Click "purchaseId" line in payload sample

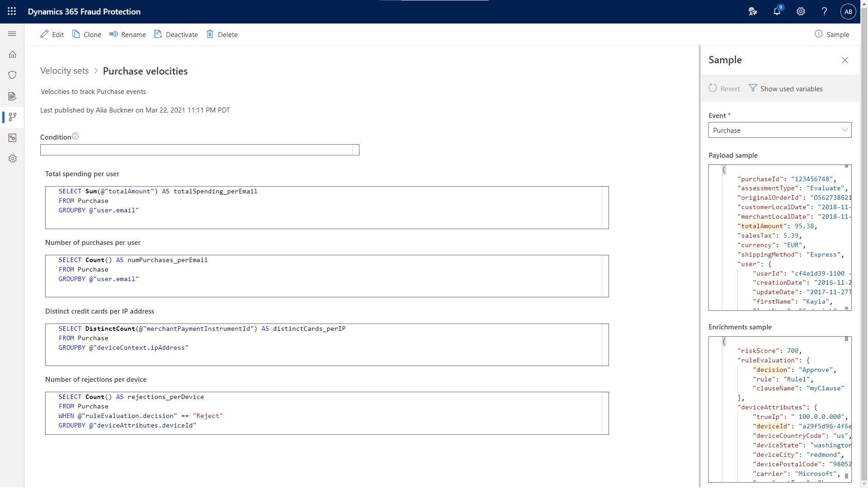(787, 179)
